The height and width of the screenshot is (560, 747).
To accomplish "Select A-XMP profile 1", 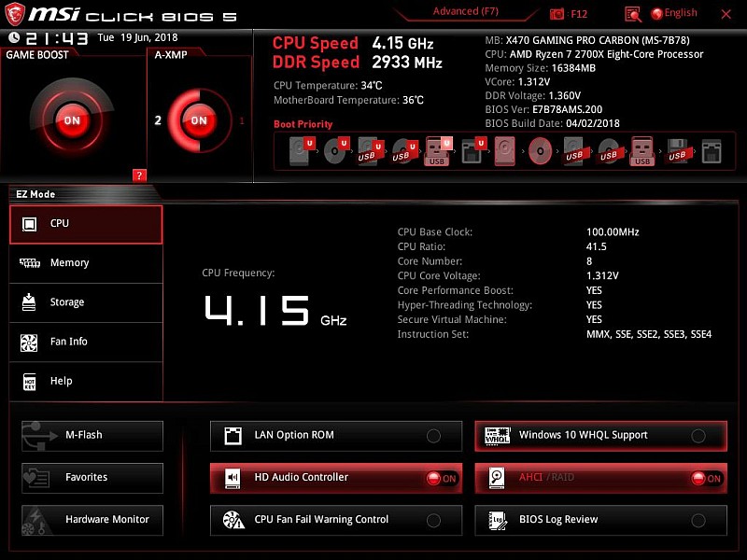I will click(x=242, y=120).
